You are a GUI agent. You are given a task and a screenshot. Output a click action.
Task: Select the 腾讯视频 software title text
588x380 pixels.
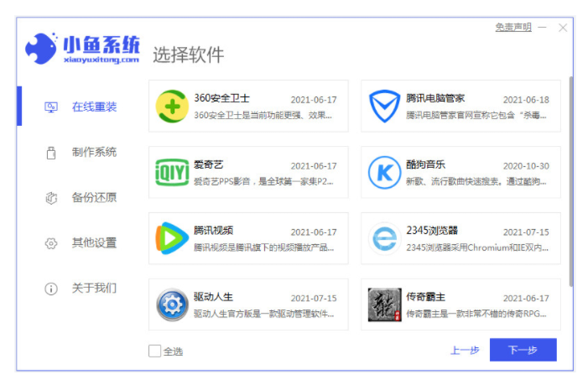pos(213,231)
